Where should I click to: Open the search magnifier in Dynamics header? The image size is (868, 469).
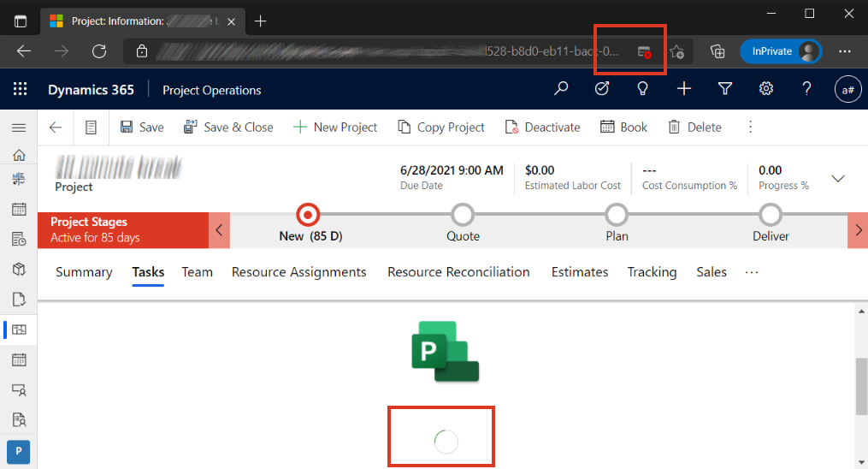tap(561, 89)
